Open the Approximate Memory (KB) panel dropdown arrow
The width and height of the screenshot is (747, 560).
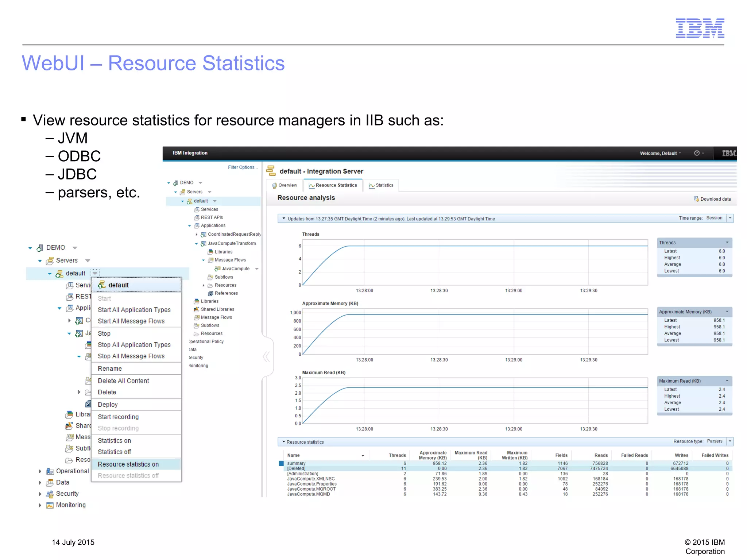tap(727, 312)
